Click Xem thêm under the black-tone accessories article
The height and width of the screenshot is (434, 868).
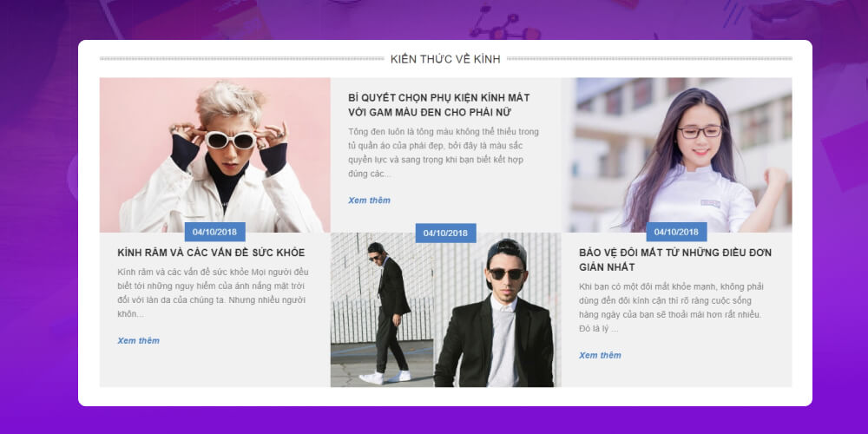click(369, 201)
